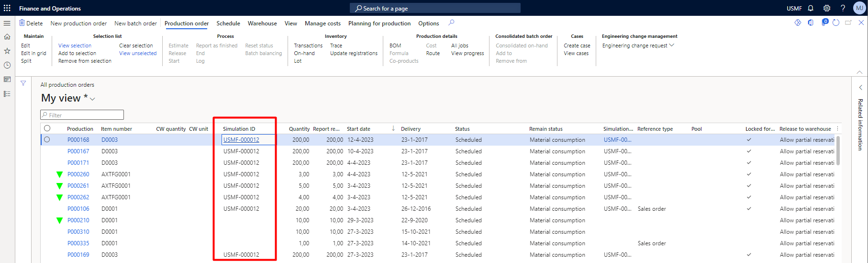
Task: Open form in new window icon
Action: [x=848, y=23]
